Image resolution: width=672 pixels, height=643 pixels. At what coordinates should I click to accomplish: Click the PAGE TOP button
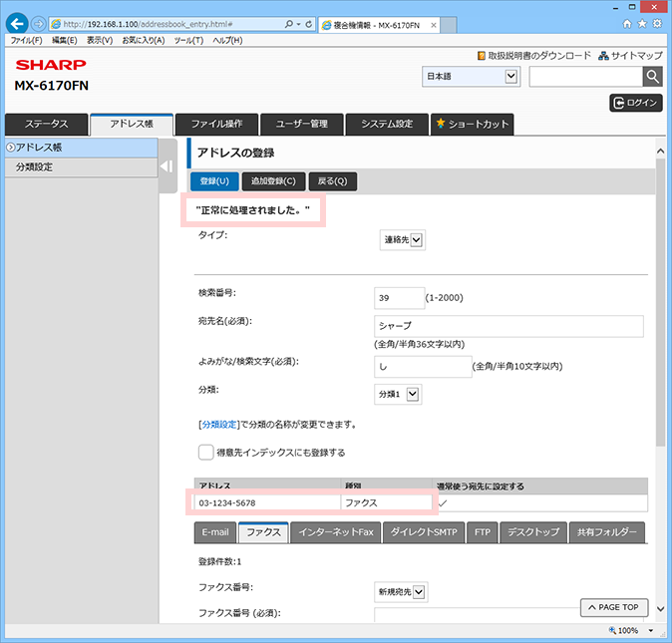click(x=614, y=607)
